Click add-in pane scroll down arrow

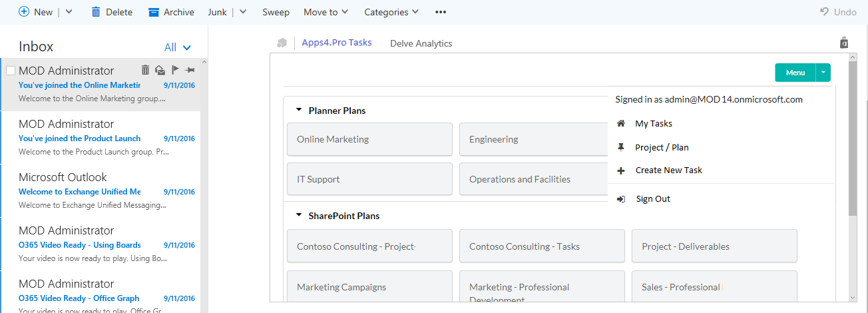click(853, 297)
